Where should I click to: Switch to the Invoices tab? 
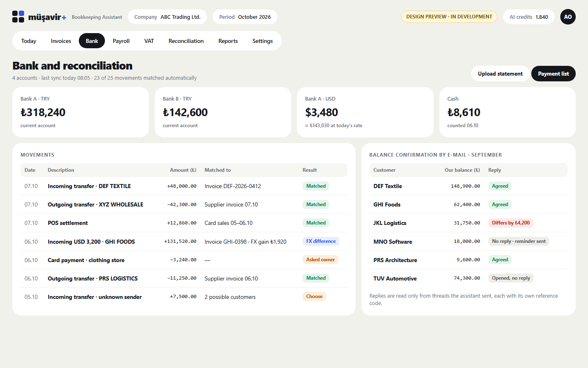[61, 41]
